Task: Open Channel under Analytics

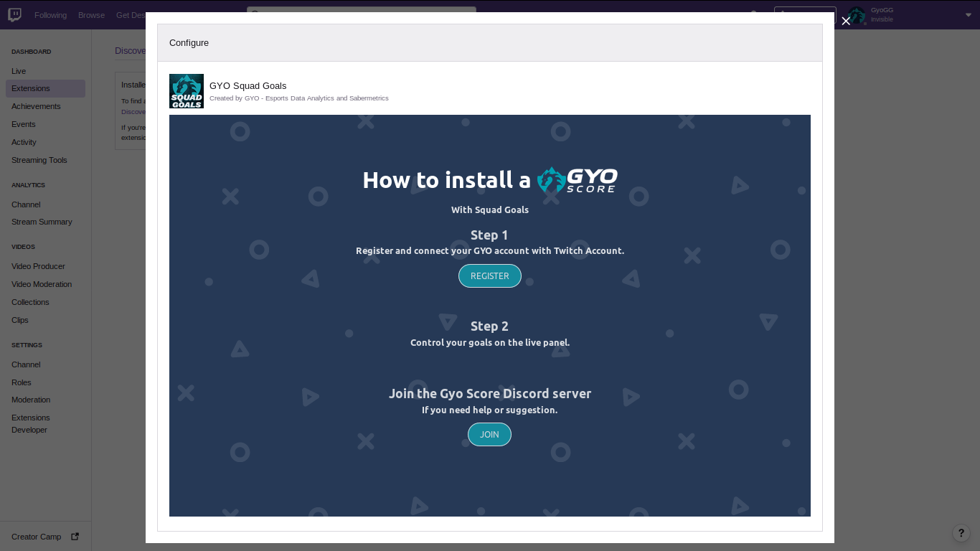Action: click(26, 204)
